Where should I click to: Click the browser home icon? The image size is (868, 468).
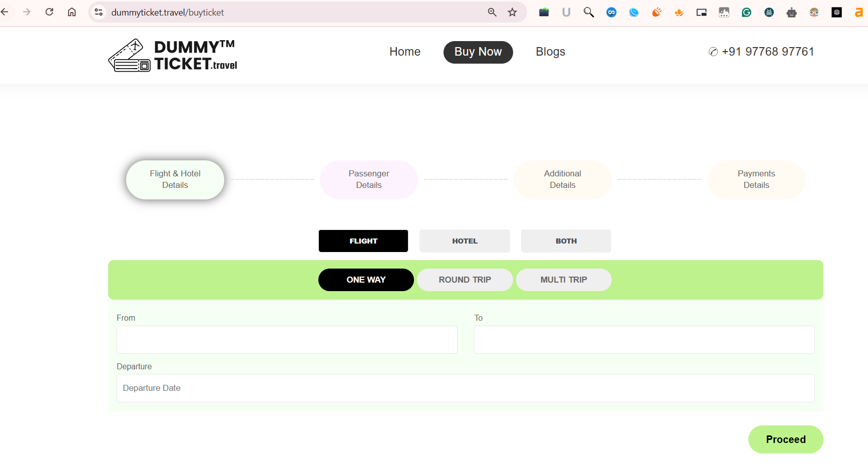[x=72, y=12]
